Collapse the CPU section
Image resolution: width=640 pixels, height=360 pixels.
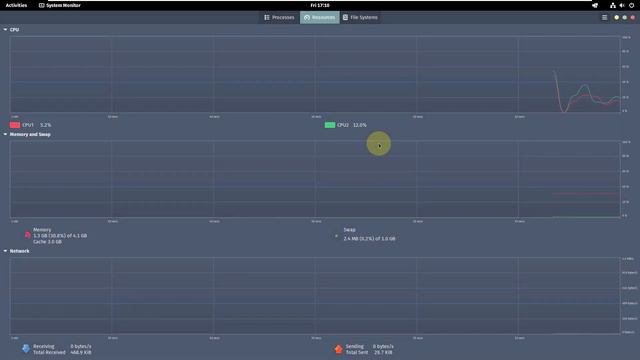point(5,30)
